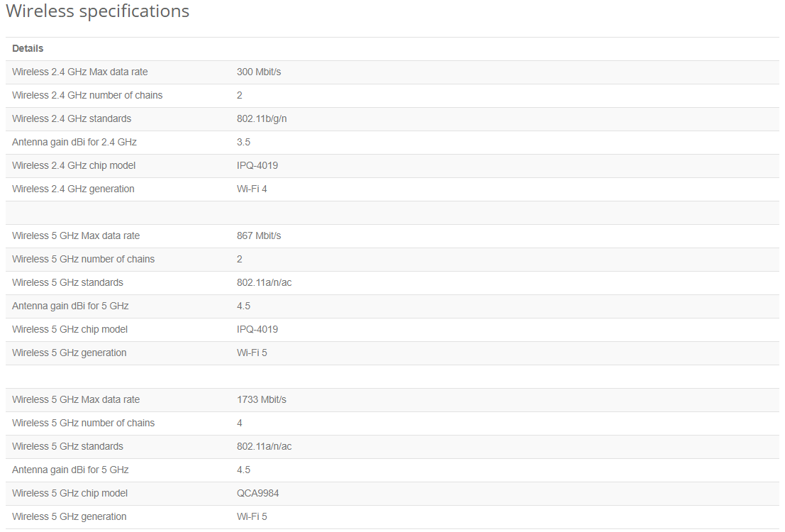Click the Wi-Fi 4 generation value
The height and width of the screenshot is (532, 785).
(252, 189)
